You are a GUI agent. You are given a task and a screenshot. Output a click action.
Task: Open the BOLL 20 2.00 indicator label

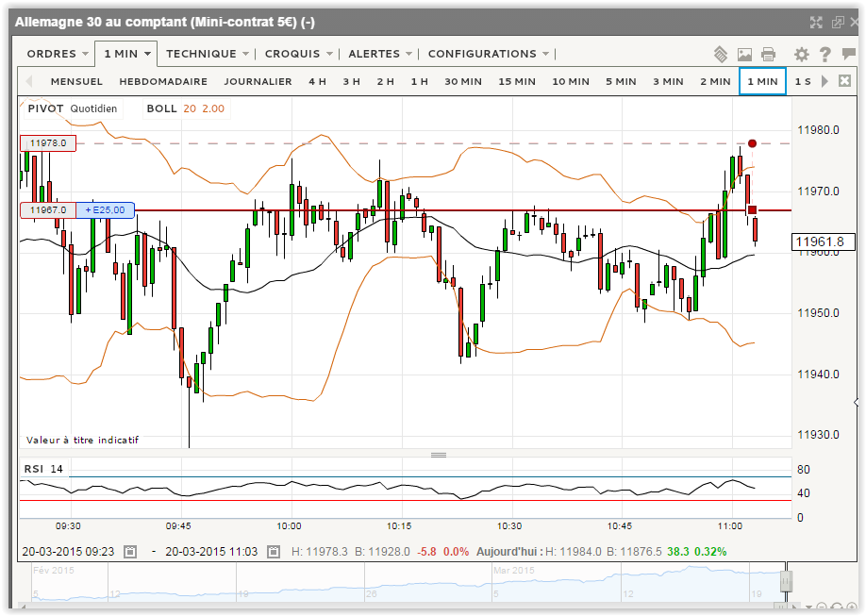click(x=186, y=108)
